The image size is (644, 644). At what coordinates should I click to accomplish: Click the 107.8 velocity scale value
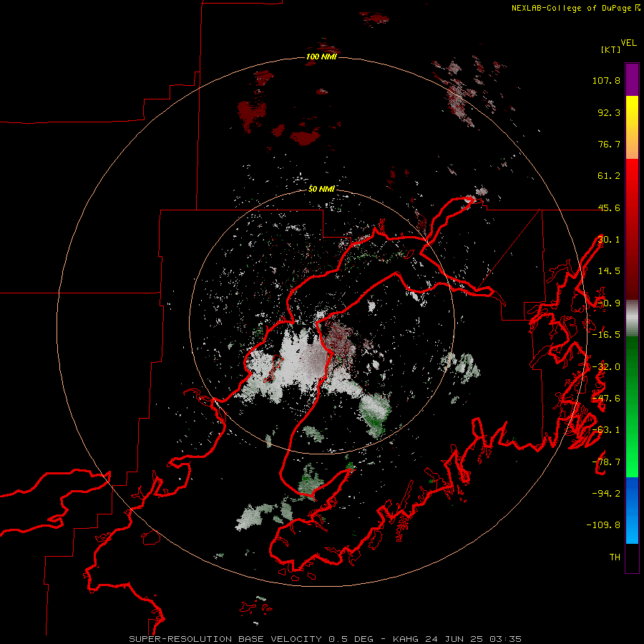click(x=606, y=80)
